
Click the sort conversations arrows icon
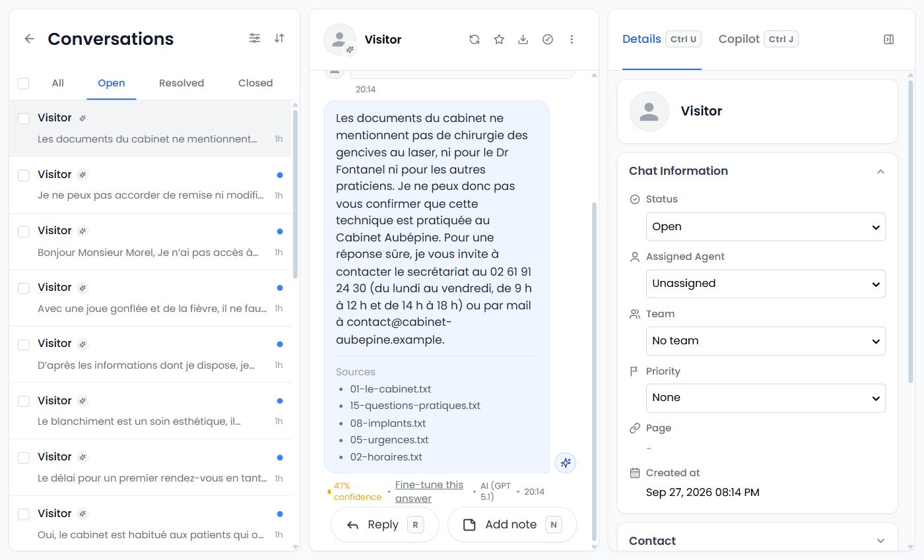coord(279,38)
